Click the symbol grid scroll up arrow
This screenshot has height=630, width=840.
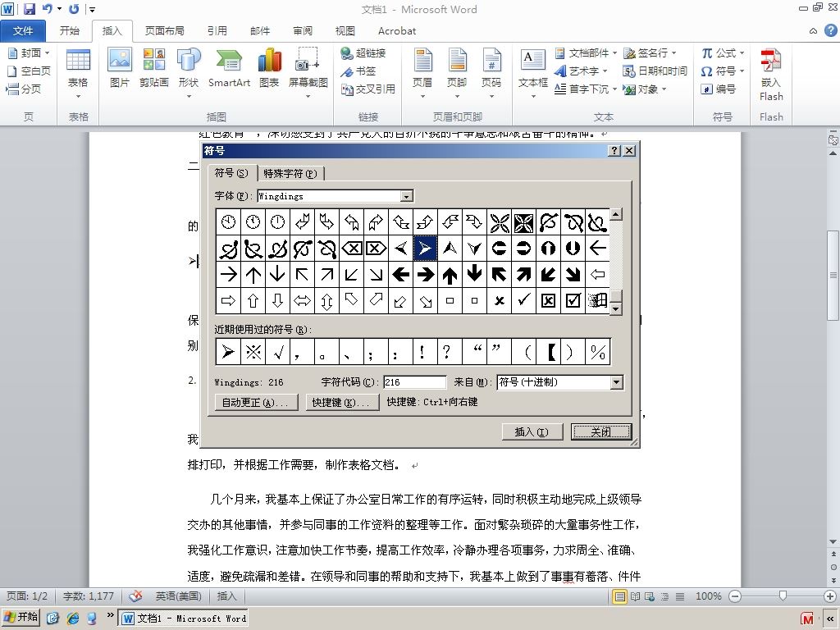pyautogui.click(x=616, y=215)
